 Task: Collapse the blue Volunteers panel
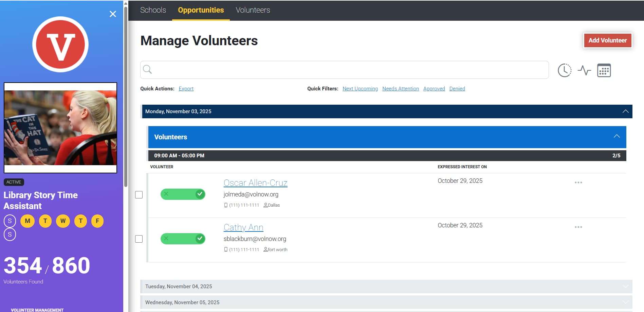click(x=617, y=137)
